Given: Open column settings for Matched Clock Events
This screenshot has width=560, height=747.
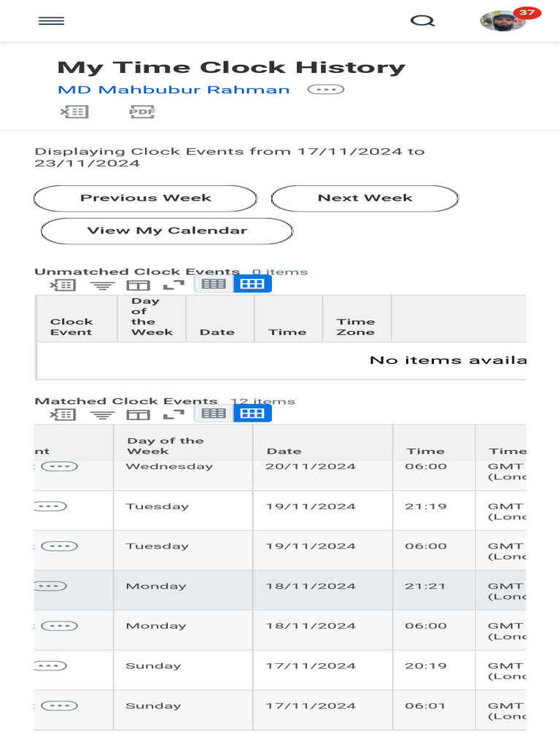Looking at the screenshot, I should [138, 414].
